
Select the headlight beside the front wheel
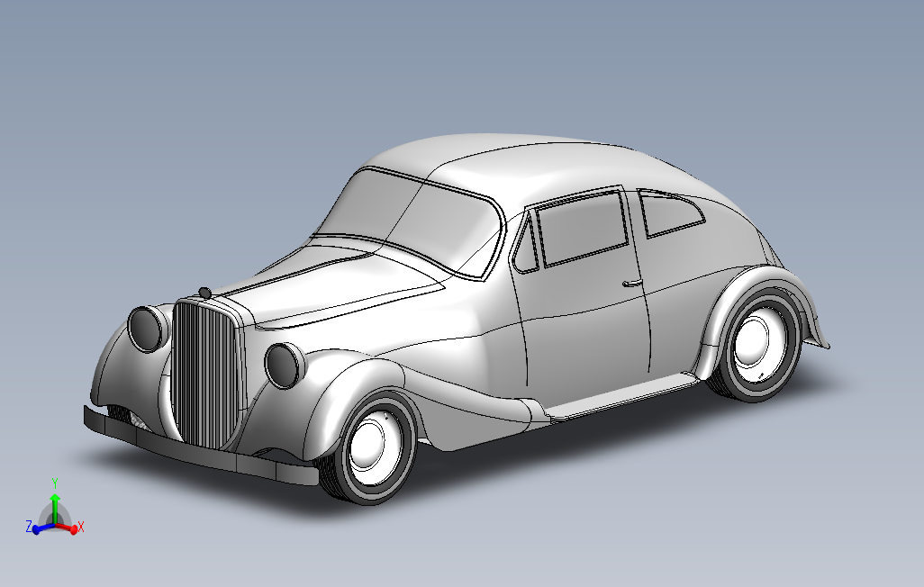(x=284, y=365)
